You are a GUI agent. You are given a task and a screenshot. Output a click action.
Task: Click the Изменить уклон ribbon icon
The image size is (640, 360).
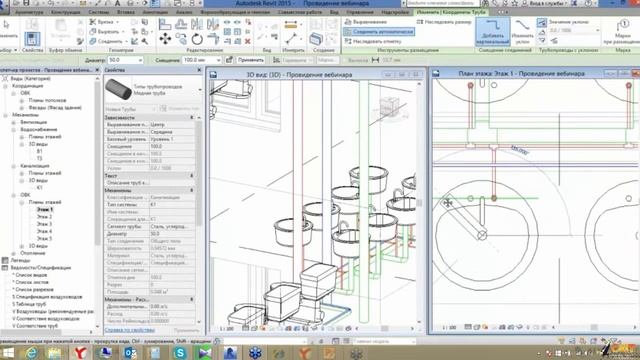tap(522, 31)
